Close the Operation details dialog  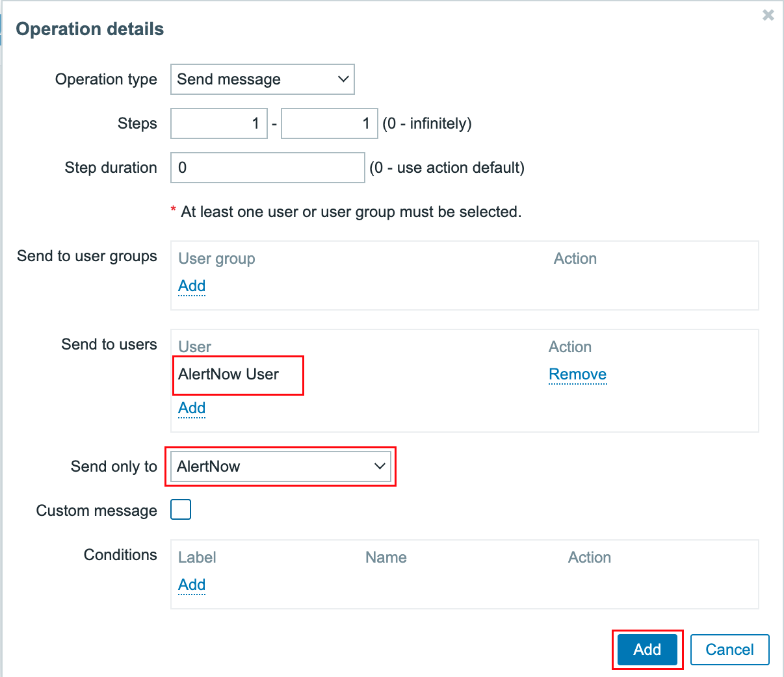768,15
